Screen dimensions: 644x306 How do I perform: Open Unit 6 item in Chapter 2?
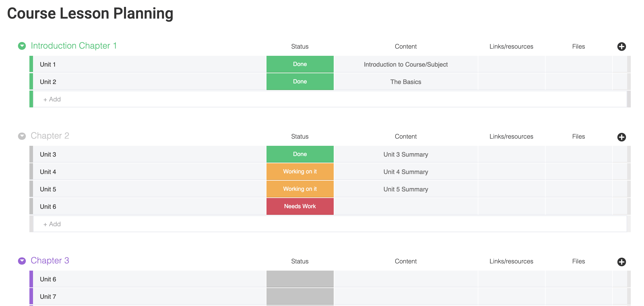point(48,207)
